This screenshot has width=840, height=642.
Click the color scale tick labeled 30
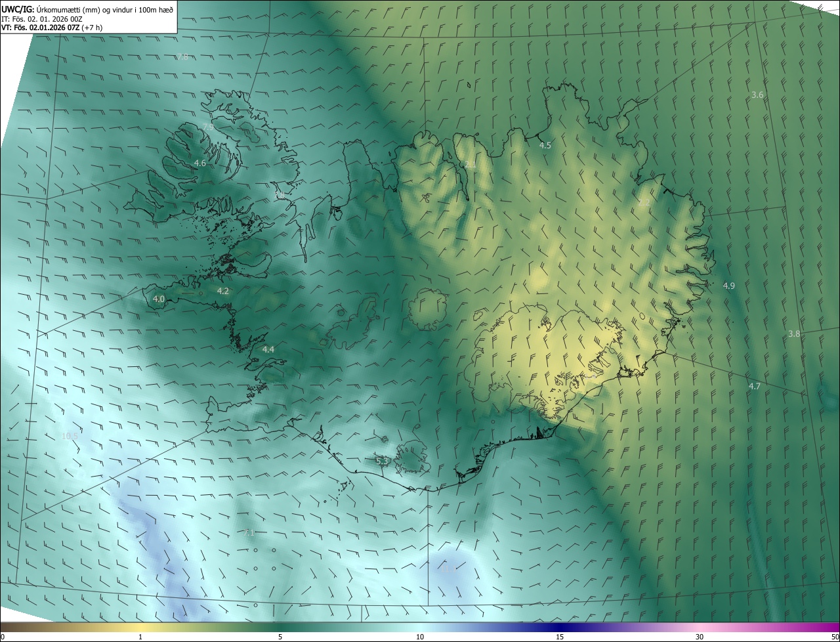click(700, 637)
